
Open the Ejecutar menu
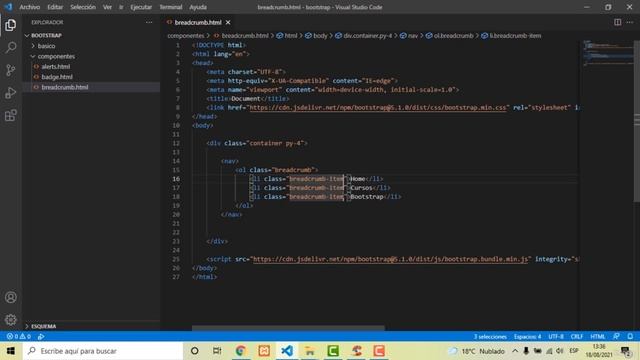pos(141,7)
